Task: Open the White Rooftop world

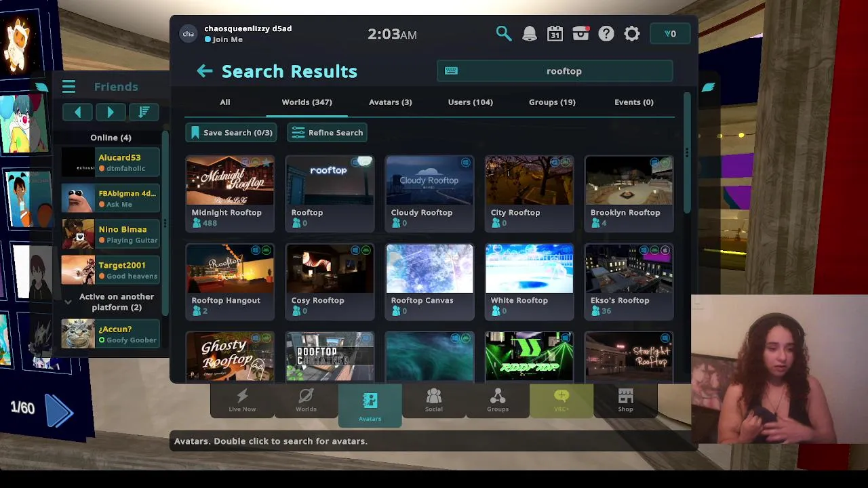Action: coord(529,282)
